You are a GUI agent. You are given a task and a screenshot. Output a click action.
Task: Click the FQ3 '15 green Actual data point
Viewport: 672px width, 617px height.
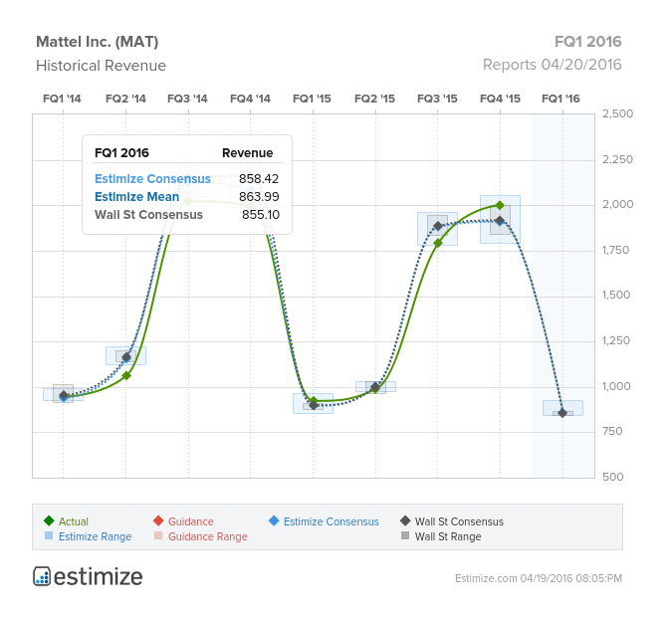(x=438, y=243)
